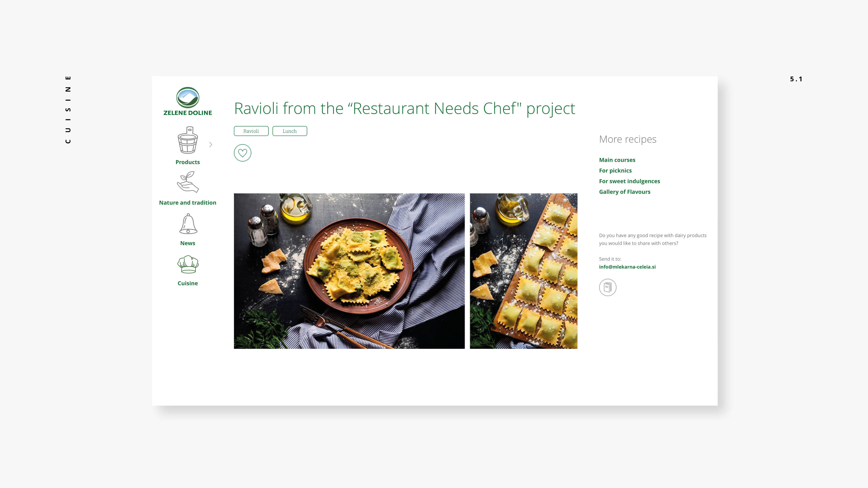Open the Products bucket icon
The image size is (868, 488).
pyautogui.click(x=188, y=140)
